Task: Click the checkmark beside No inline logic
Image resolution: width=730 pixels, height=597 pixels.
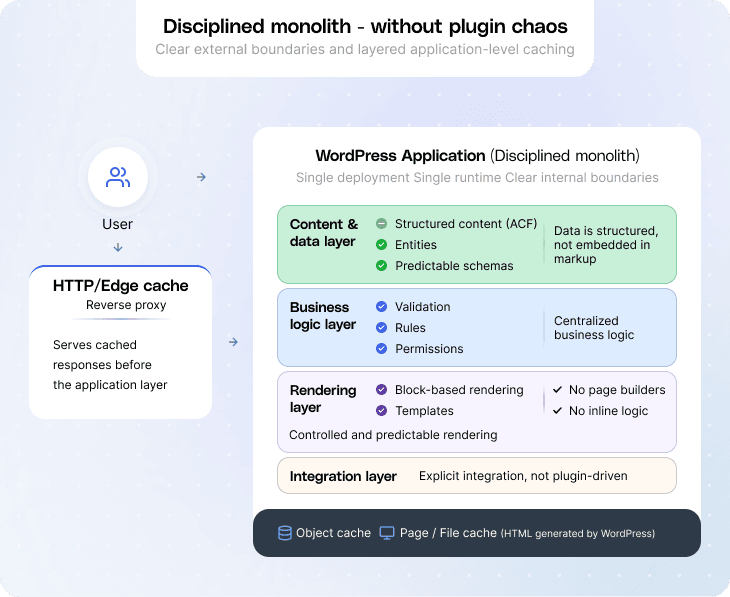Action: [557, 411]
